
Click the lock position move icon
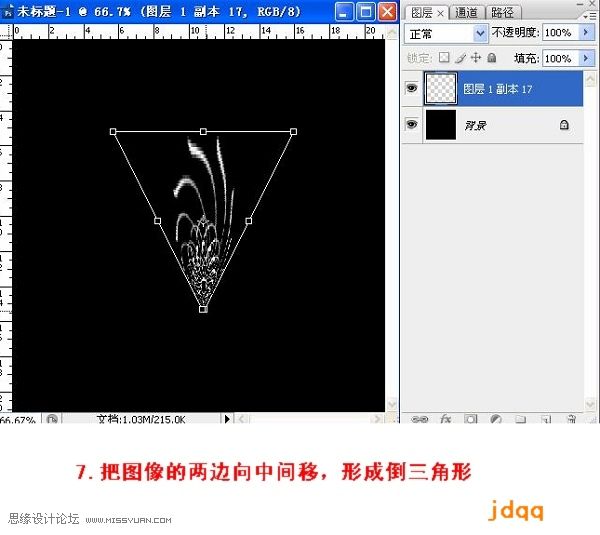click(476, 58)
